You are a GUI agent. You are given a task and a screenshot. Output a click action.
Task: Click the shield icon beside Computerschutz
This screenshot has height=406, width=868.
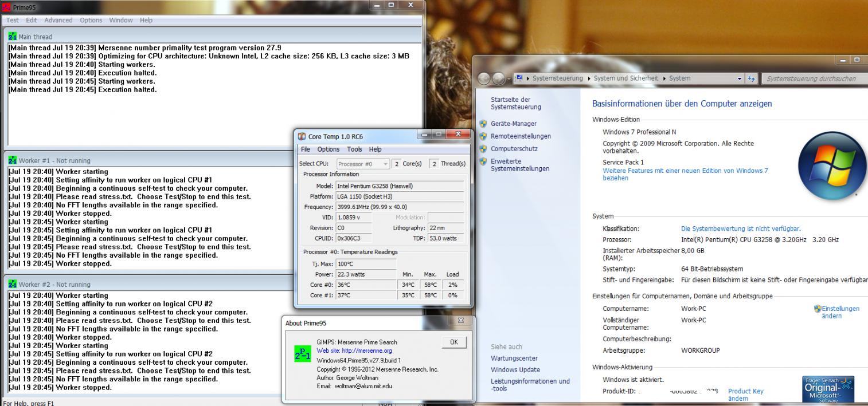click(483, 149)
